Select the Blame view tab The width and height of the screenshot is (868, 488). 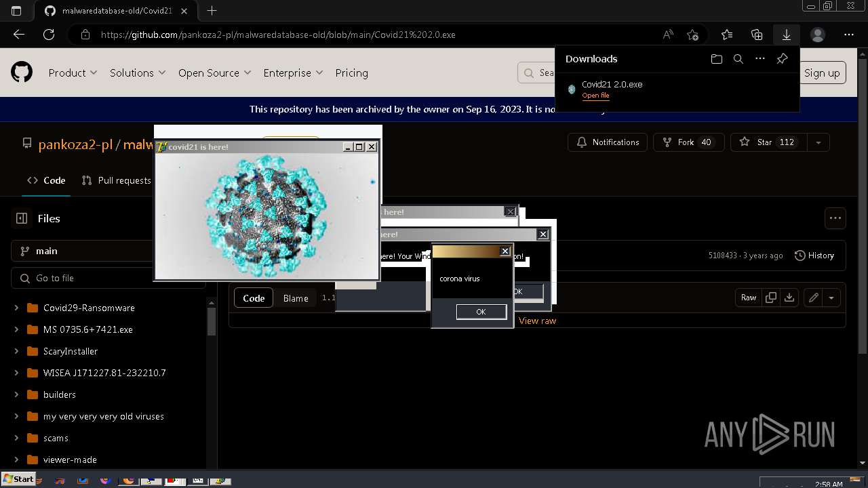(x=296, y=298)
